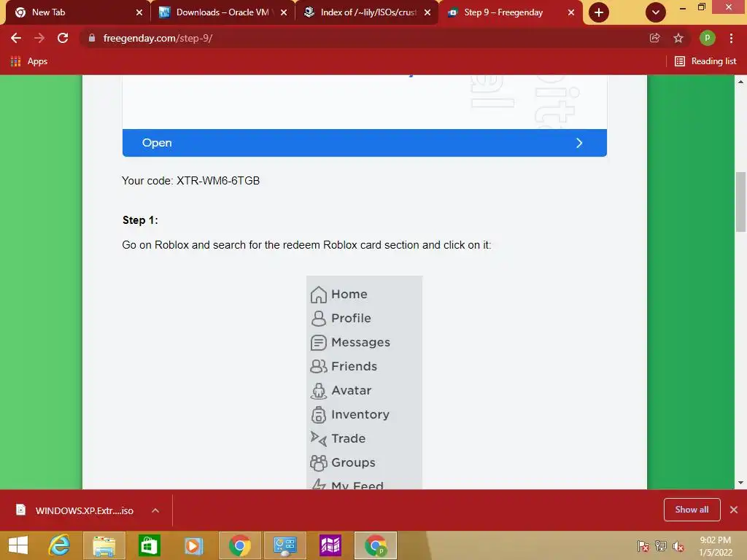Image resolution: width=747 pixels, height=560 pixels.
Task: Click the blue Open banner button
Action: click(365, 143)
